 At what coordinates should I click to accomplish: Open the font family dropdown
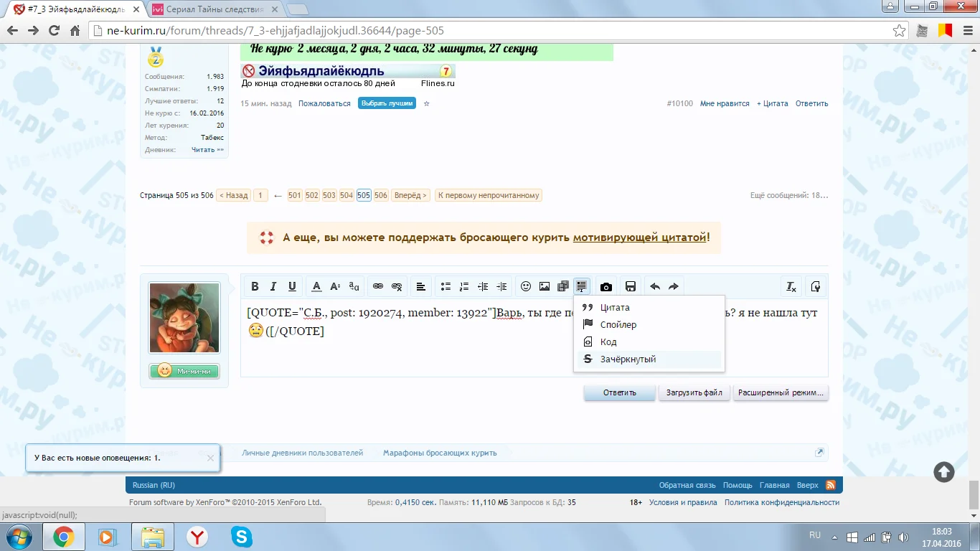pos(354,287)
